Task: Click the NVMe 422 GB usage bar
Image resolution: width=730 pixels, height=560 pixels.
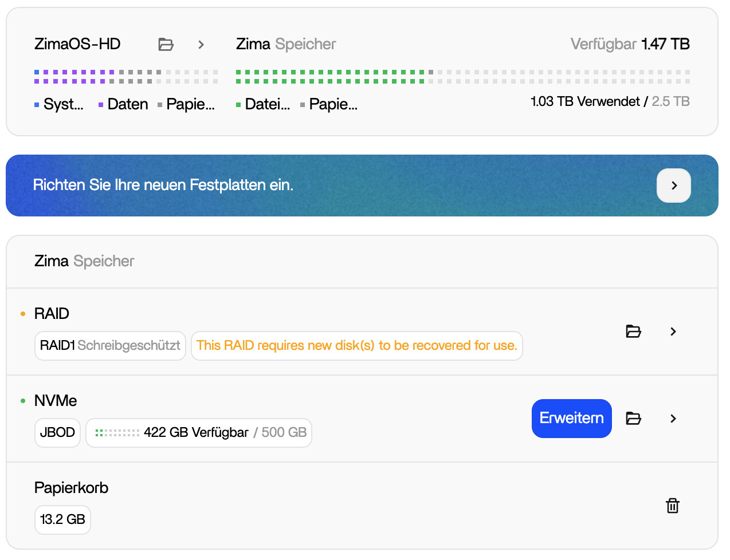Action: tap(199, 432)
